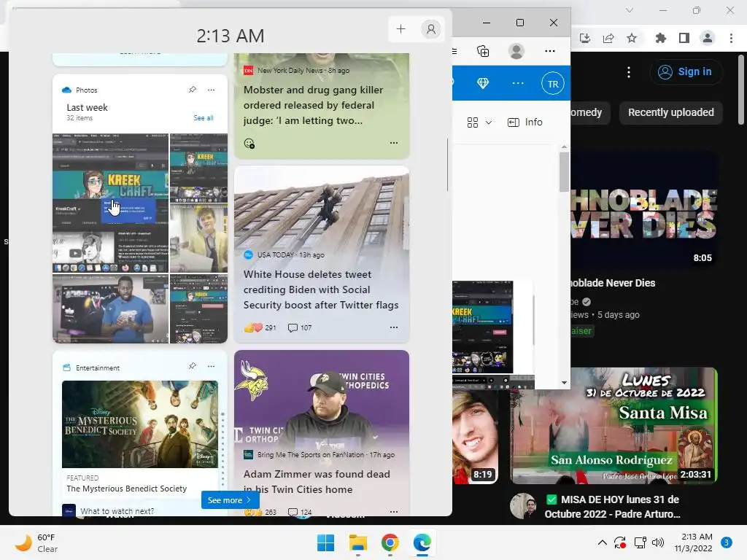The image size is (747, 560).
Task: Open the TR account avatar in OneDrive
Action: [553, 84]
